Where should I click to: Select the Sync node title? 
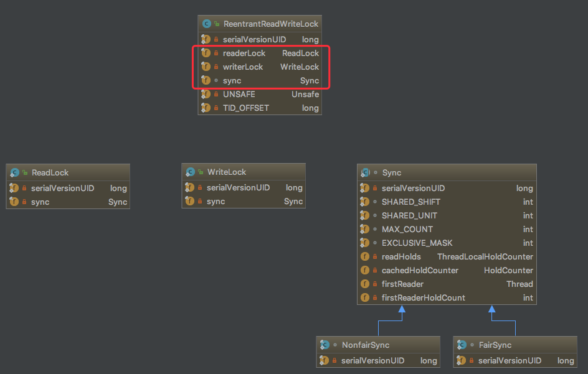click(x=392, y=173)
